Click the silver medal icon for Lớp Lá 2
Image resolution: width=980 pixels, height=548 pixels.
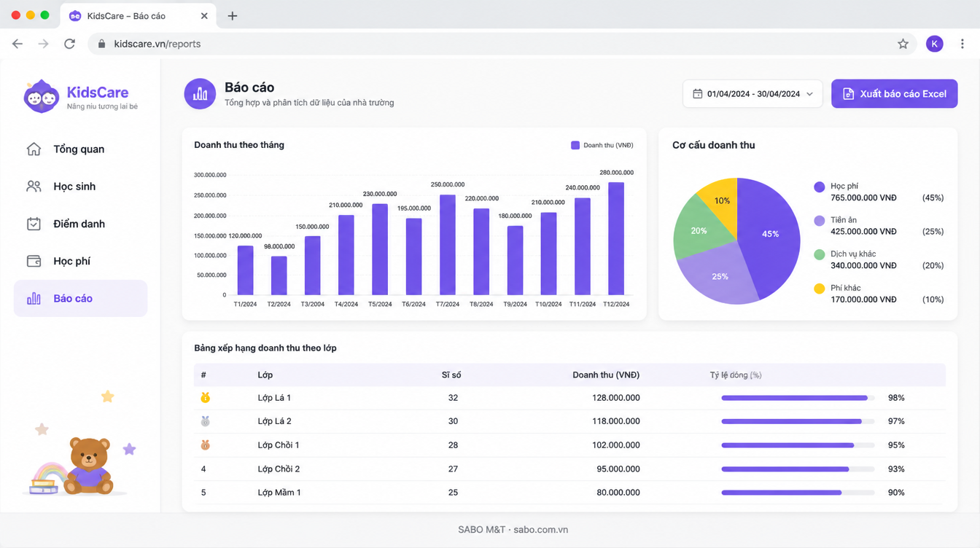point(206,421)
